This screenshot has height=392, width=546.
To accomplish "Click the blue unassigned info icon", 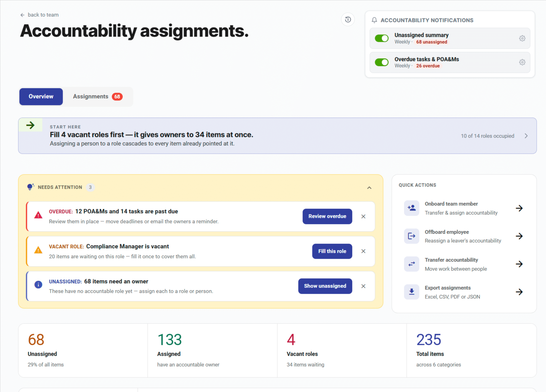I will click(x=38, y=285).
